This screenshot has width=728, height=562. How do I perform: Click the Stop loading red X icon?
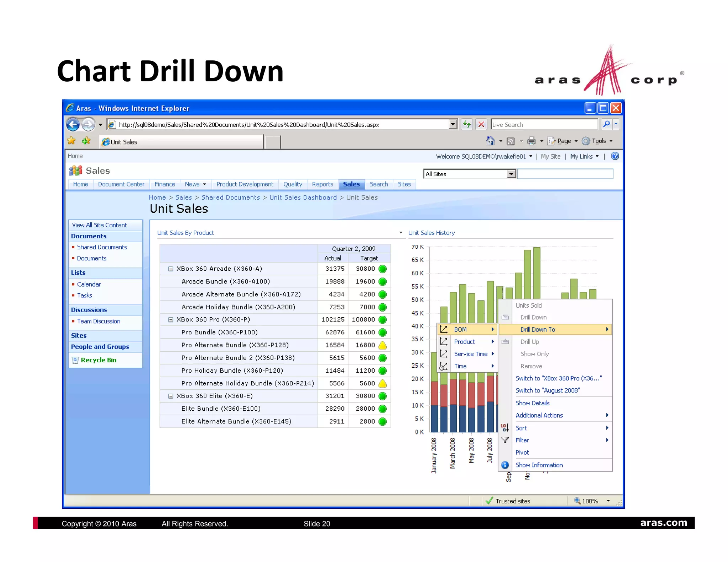481,124
